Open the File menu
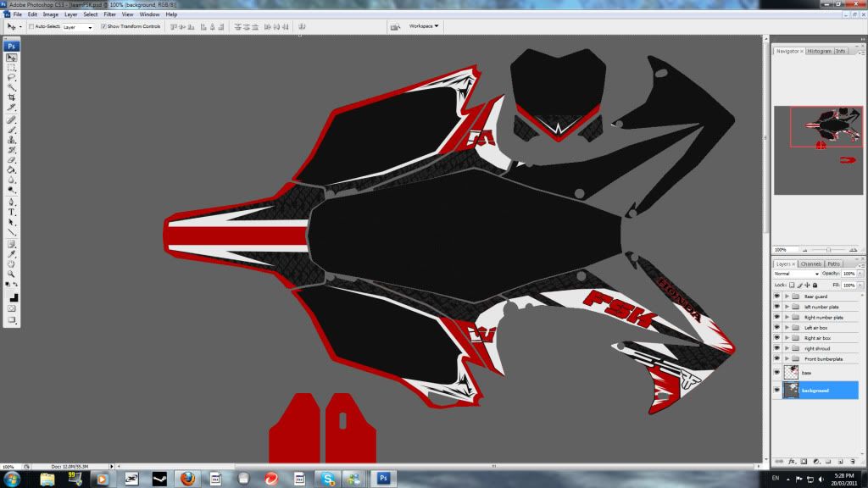 point(18,14)
